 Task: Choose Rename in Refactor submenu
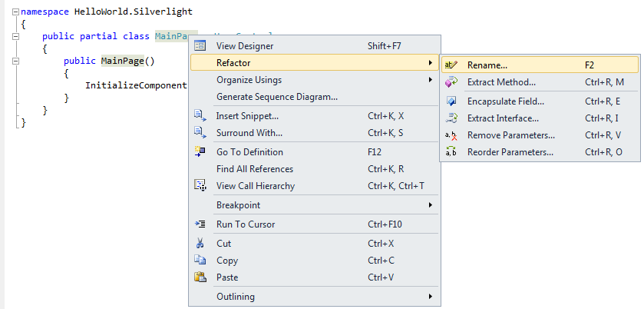click(x=540, y=65)
